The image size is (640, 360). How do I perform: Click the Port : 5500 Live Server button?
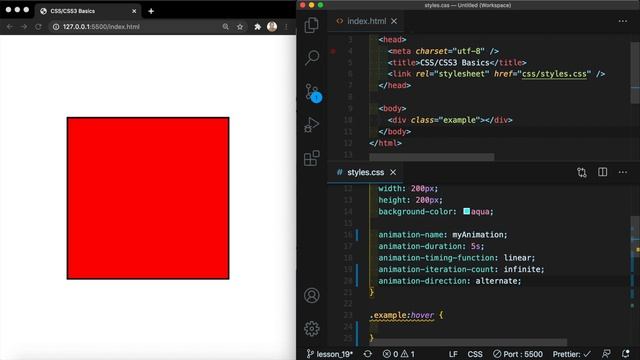click(x=518, y=354)
